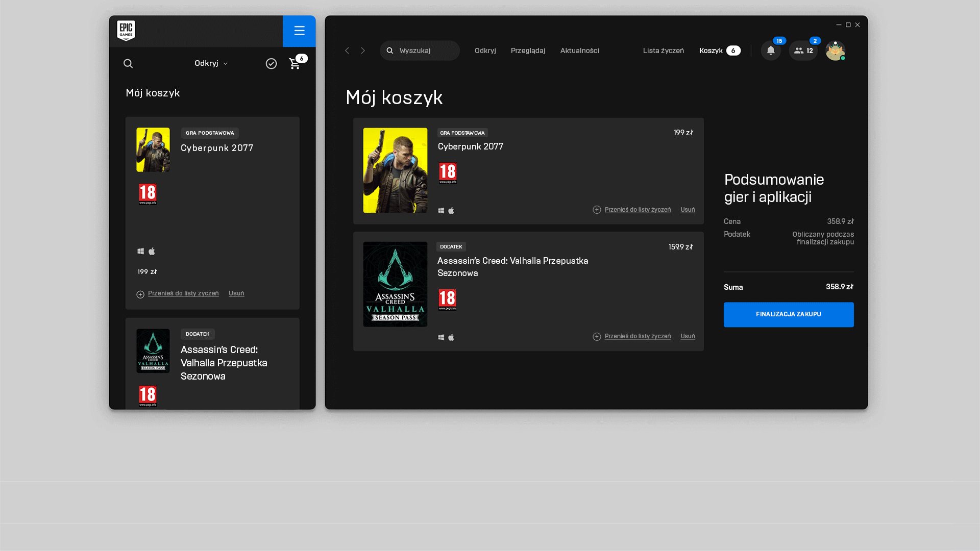This screenshot has height=551, width=980.
Task: Click the user avatar in desktop window
Action: [836, 51]
